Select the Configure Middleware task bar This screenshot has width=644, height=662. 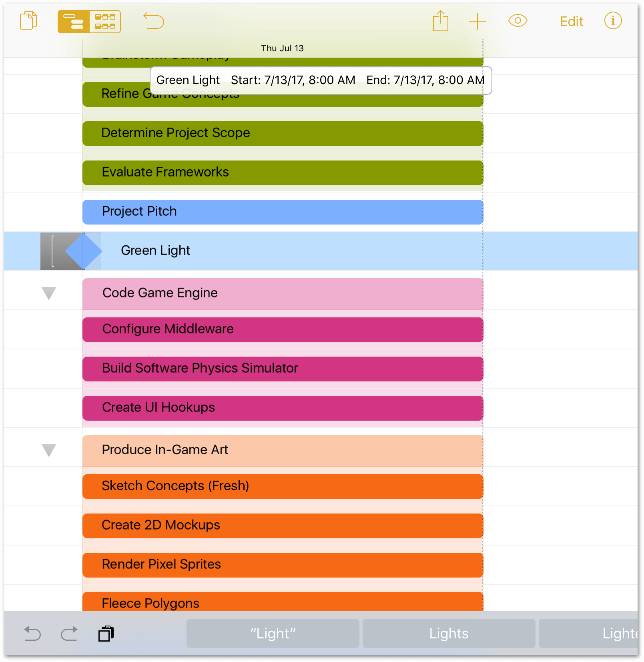click(283, 329)
